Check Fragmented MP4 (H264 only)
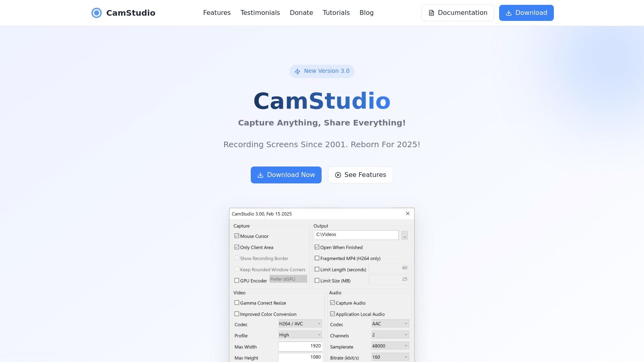Image resolution: width=644 pixels, height=362 pixels. click(x=317, y=258)
